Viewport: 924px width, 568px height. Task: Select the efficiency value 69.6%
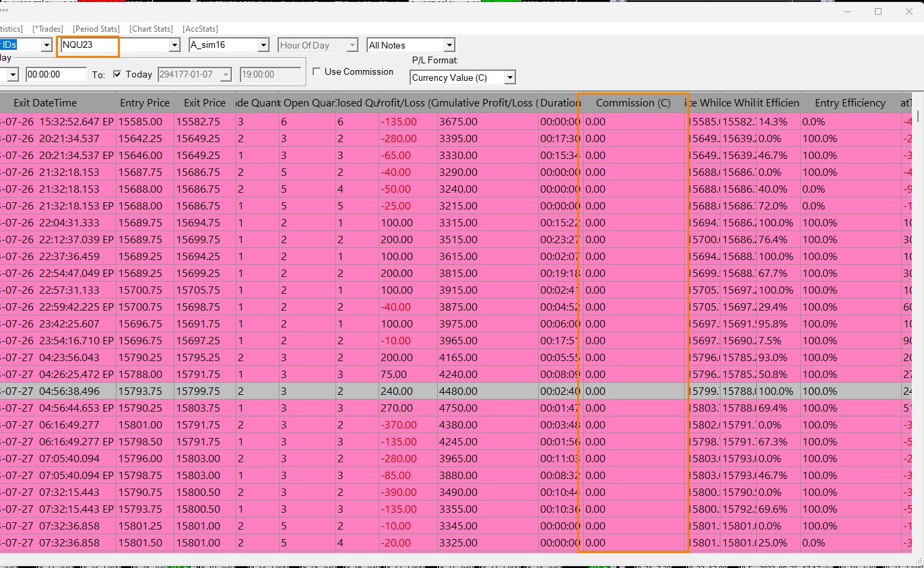773,509
